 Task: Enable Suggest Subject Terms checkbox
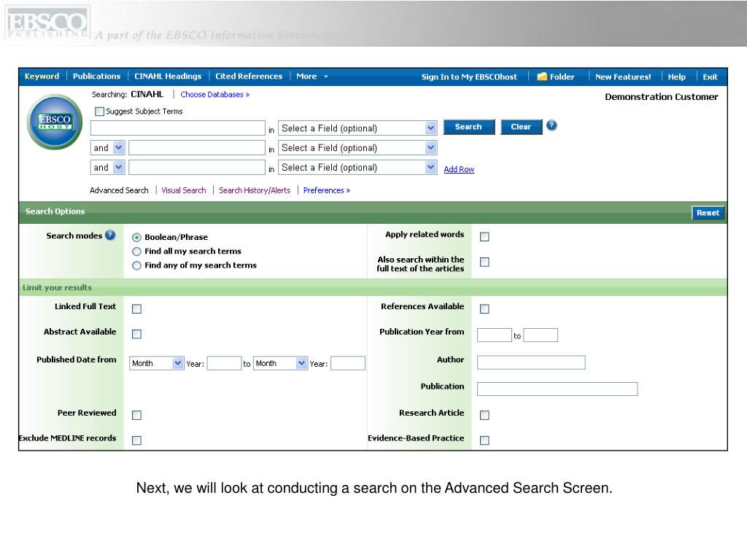tap(99, 112)
